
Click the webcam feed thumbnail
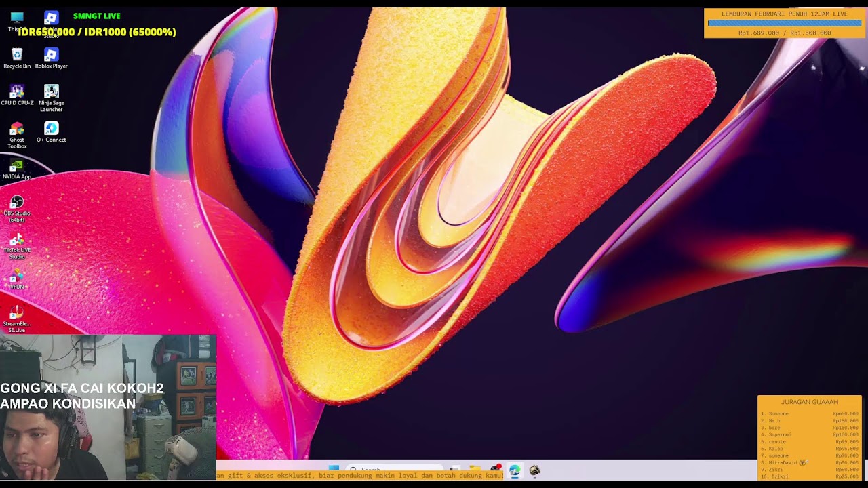[x=108, y=407]
